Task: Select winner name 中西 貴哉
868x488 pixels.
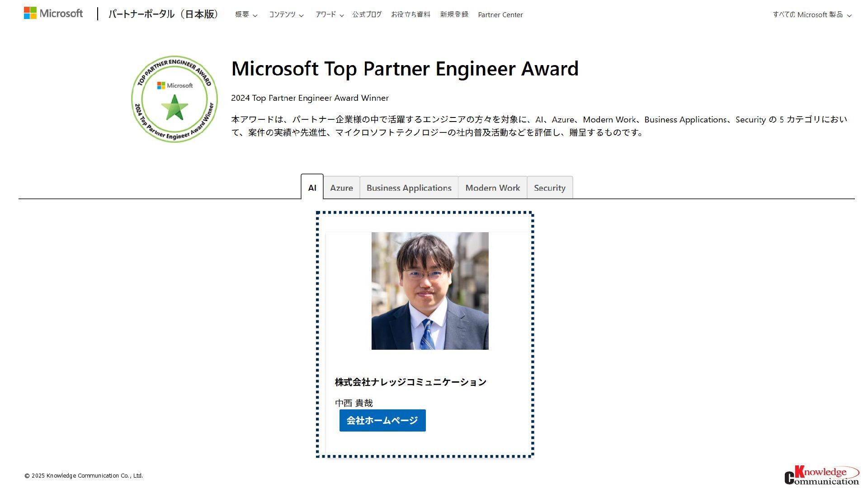Action: click(x=354, y=403)
